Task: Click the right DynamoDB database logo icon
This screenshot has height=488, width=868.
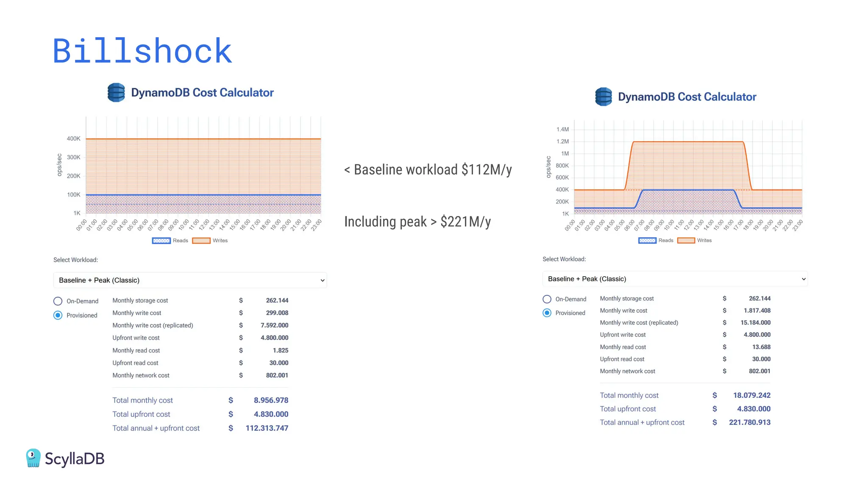Action: pos(604,97)
